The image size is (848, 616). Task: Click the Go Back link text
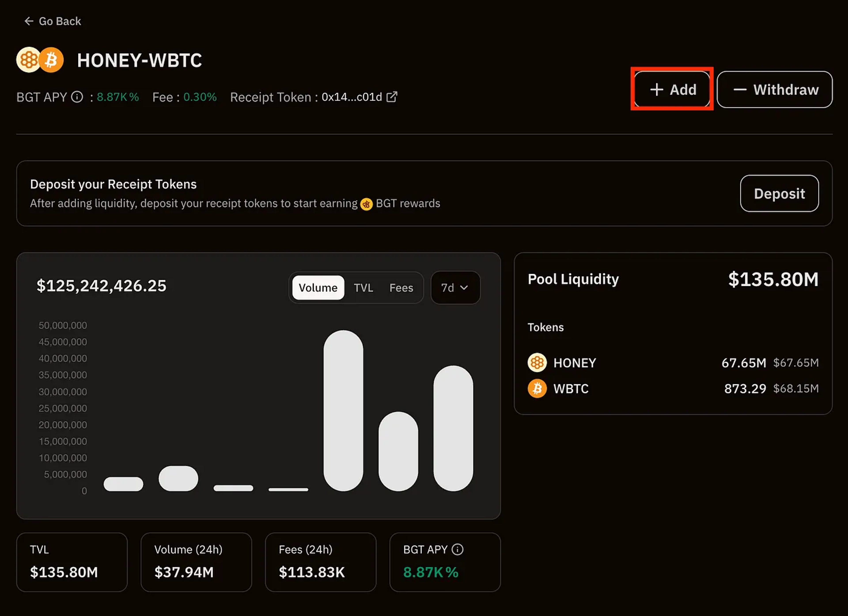(60, 21)
